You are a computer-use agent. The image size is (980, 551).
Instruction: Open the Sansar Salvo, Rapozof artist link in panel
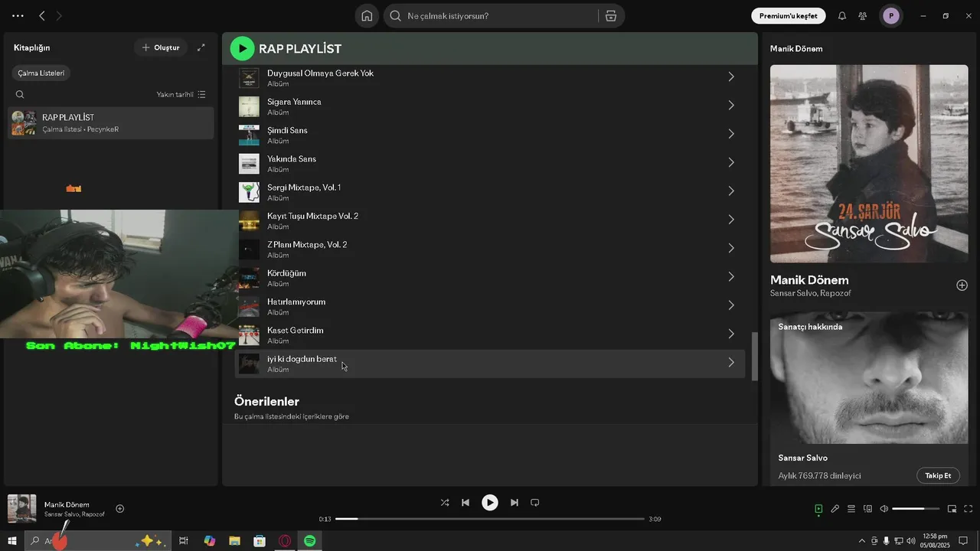[810, 293]
